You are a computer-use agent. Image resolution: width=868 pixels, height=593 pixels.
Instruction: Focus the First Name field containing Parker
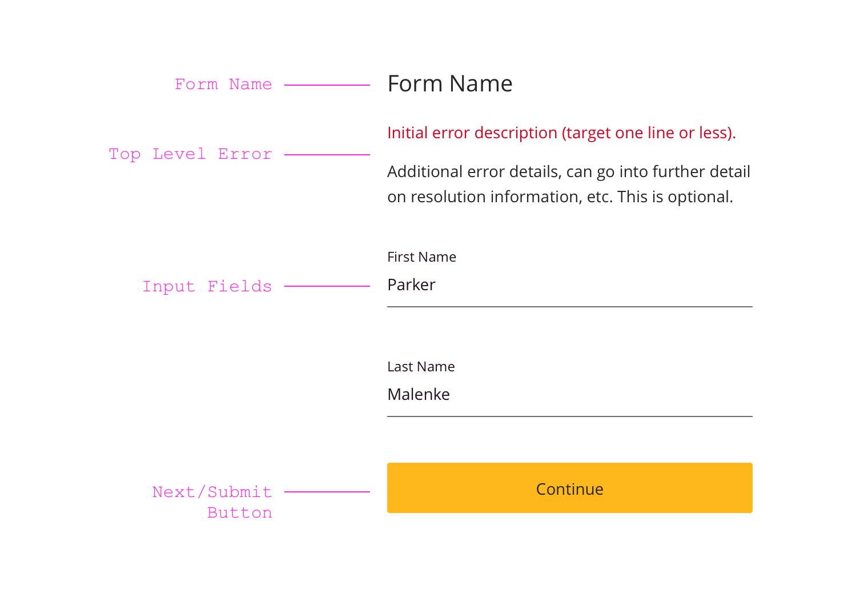coord(569,285)
